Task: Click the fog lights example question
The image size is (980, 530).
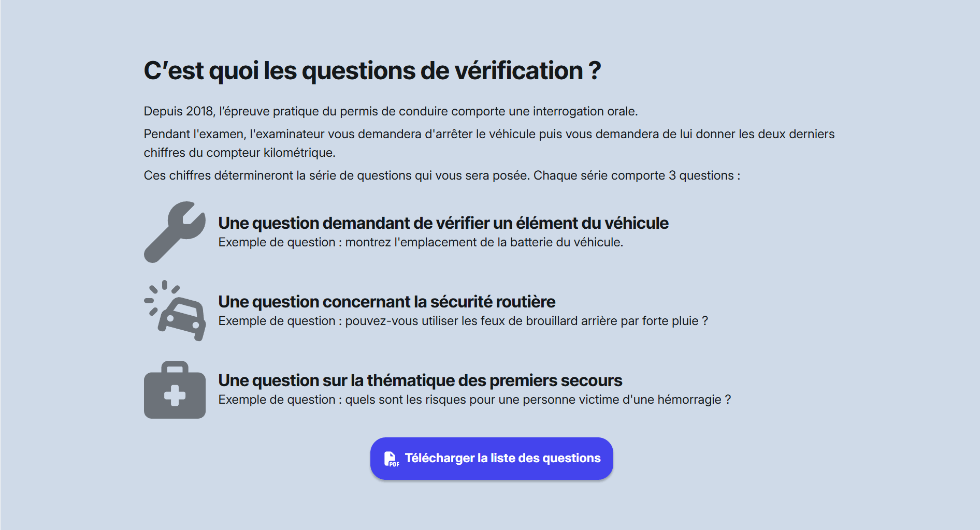Action: tap(463, 321)
